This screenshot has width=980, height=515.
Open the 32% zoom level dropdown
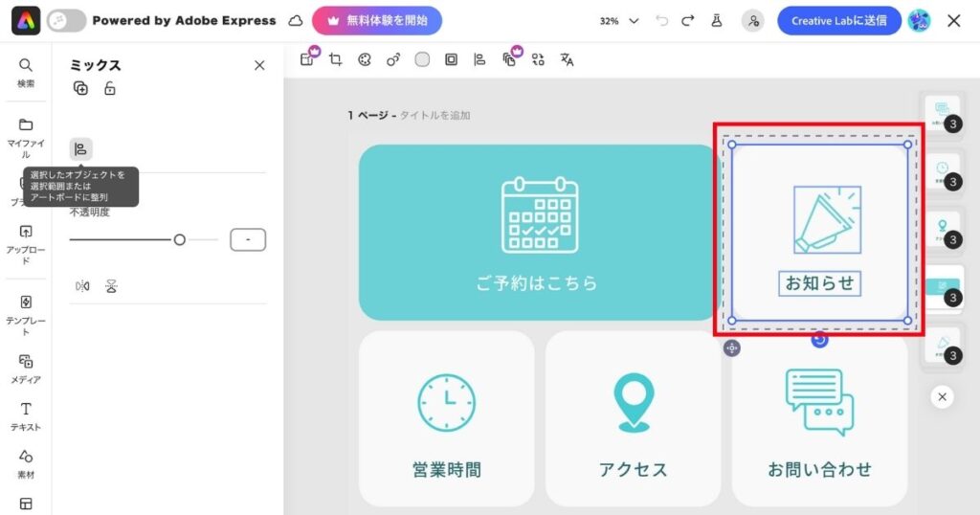613,20
